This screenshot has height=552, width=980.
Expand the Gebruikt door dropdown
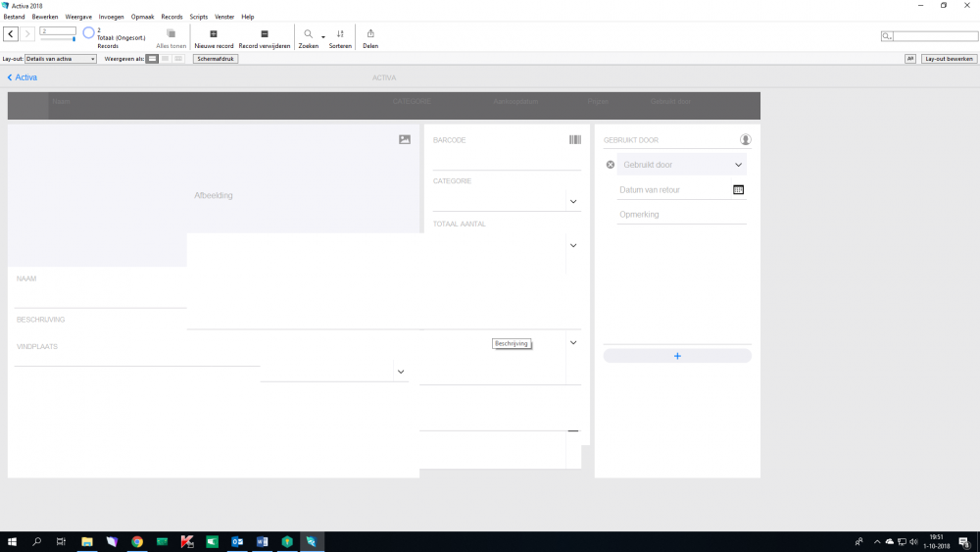pyautogui.click(x=738, y=165)
